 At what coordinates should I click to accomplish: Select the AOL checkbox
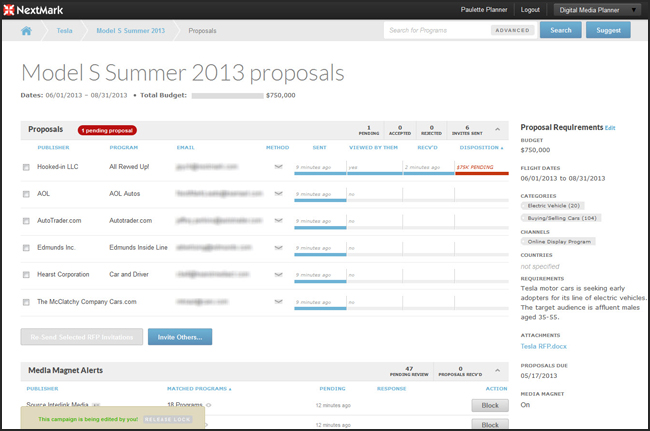[26, 194]
